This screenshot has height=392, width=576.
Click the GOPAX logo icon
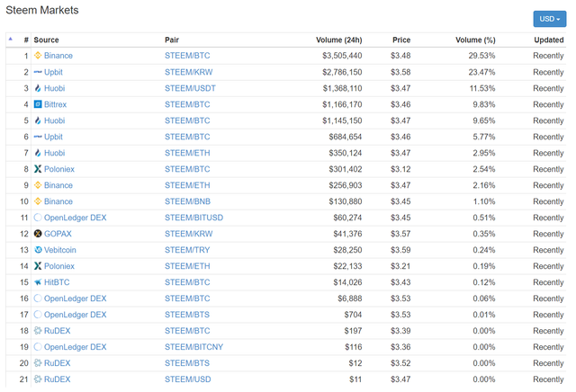[x=38, y=234]
